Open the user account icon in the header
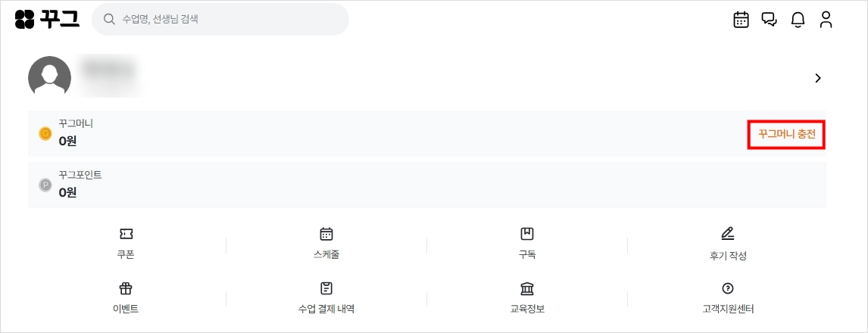 tap(826, 20)
